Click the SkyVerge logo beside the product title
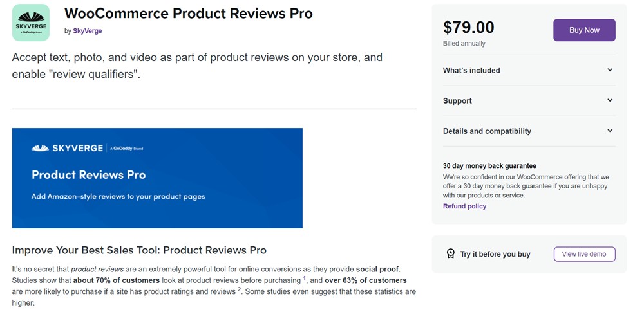 31,23
